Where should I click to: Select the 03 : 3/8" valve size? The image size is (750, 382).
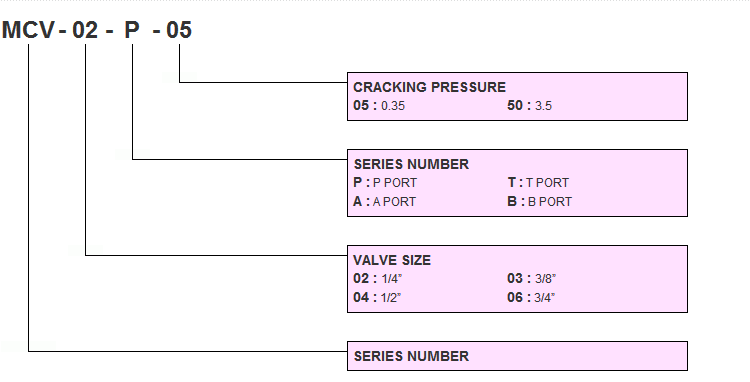[531, 279]
